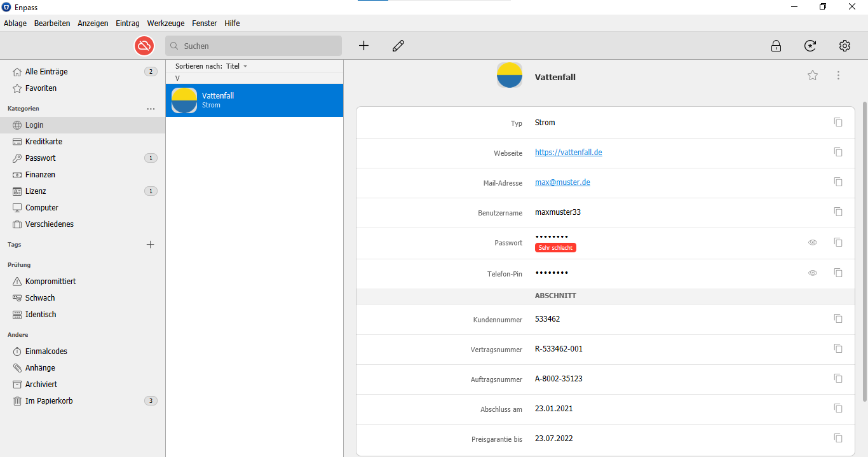Lock Enpass with the padlock icon
868x457 pixels.
(776, 46)
